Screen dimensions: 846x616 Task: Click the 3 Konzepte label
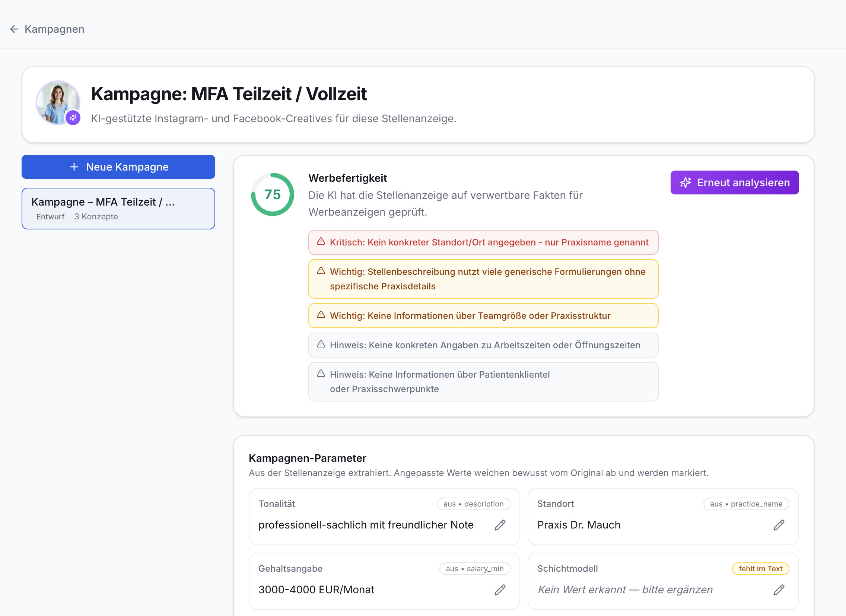coord(96,217)
